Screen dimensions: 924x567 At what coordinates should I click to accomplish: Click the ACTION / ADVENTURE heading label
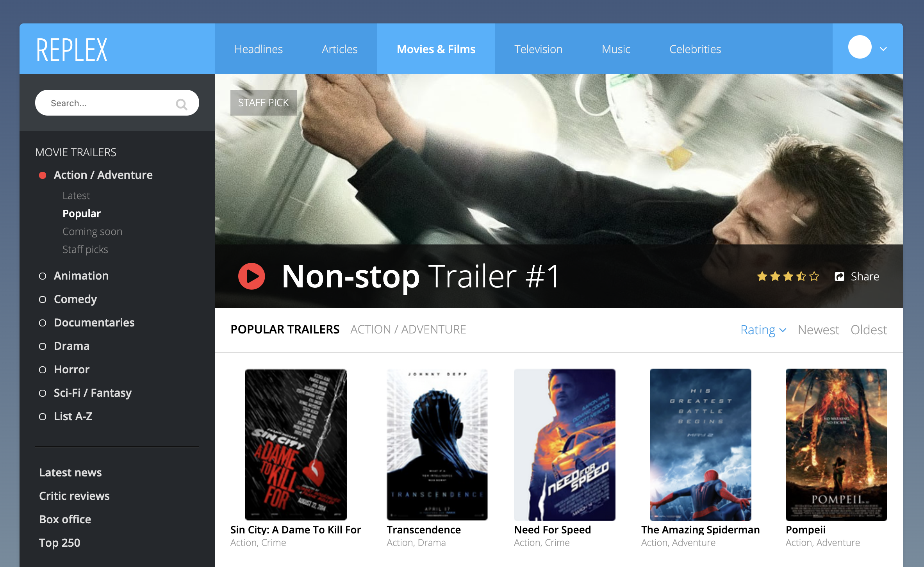tap(408, 330)
